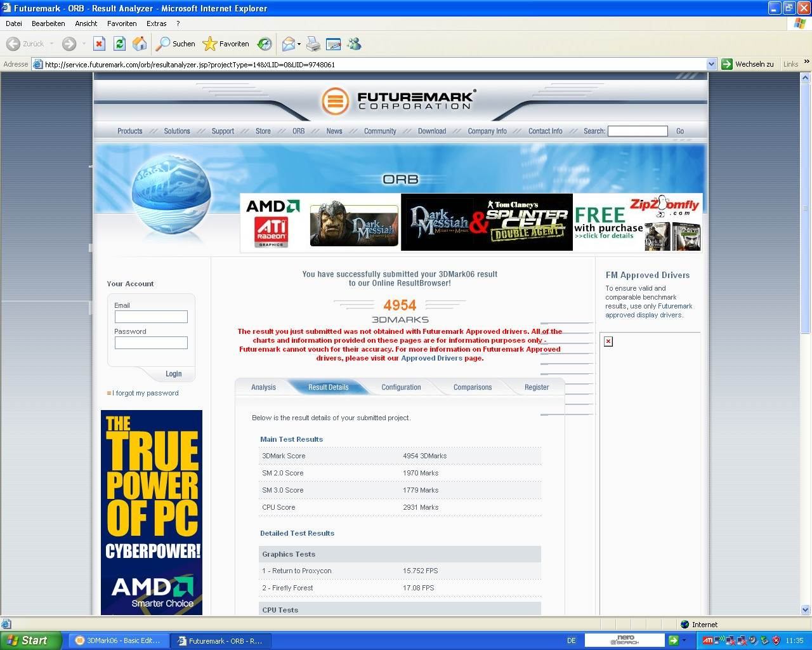812x650 pixels.
Task: Click the broken image placeholder in drivers panel
Action: pyautogui.click(x=608, y=342)
